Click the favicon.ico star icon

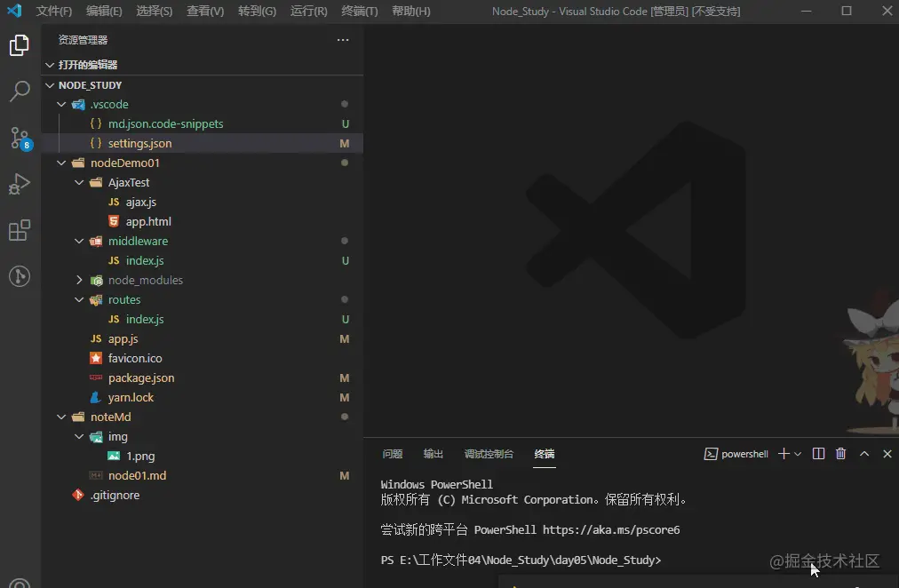96,358
